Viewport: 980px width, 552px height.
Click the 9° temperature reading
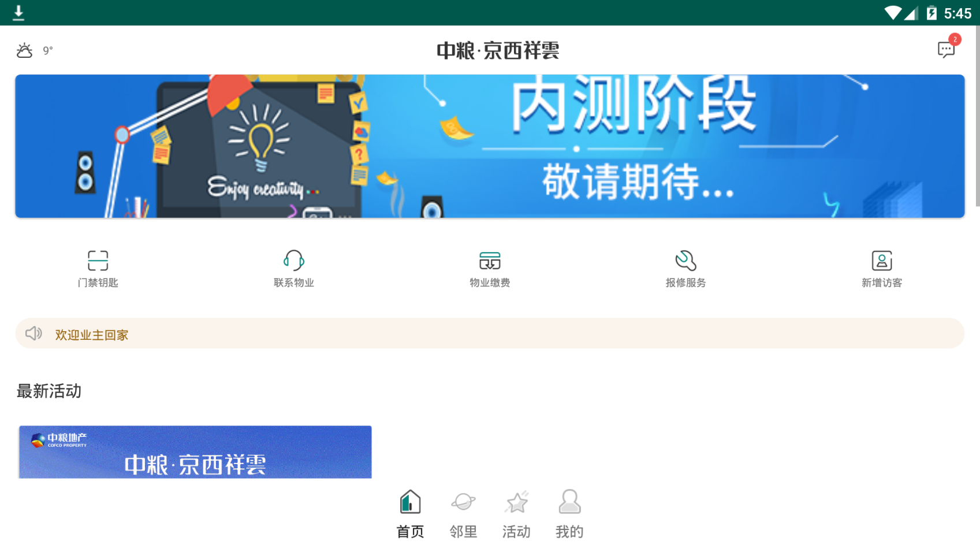coord(48,51)
